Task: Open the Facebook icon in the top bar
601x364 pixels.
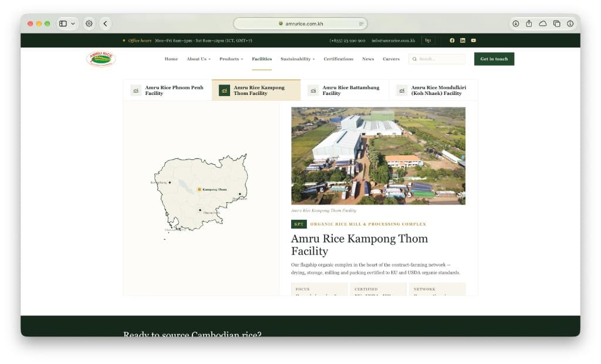Action: click(452, 40)
